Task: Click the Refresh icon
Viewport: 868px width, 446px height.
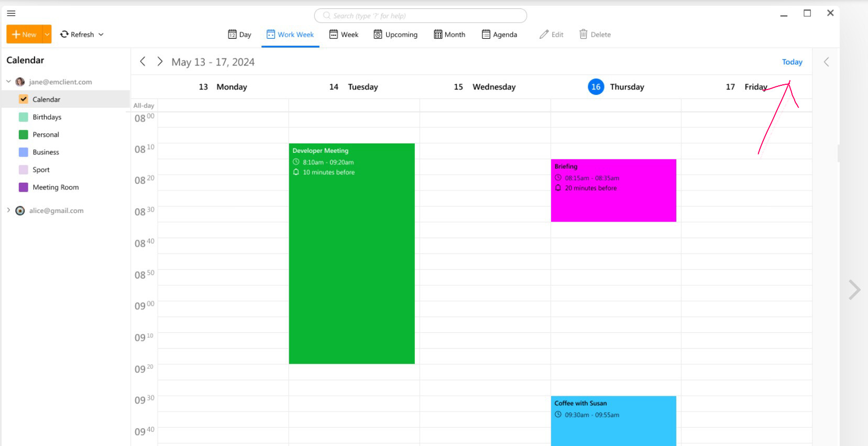Action: (x=64, y=35)
